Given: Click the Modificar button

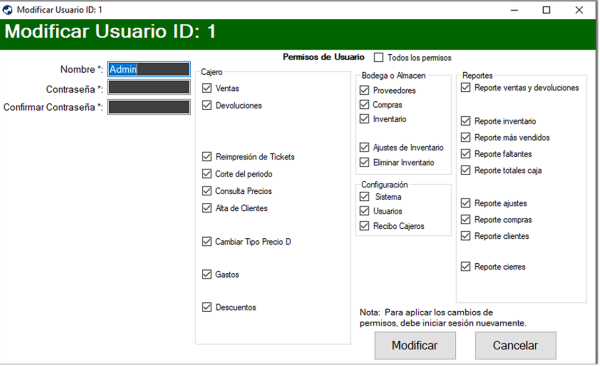Looking at the screenshot, I should 415,345.
